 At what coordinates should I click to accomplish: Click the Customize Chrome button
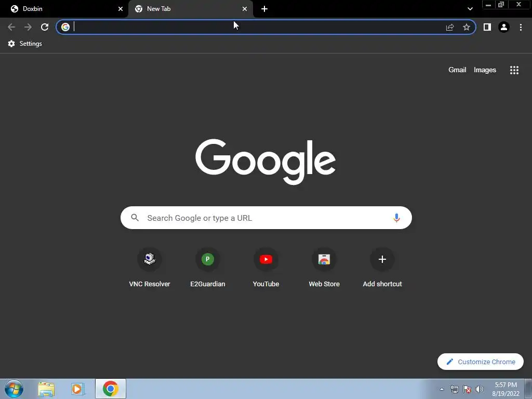(481, 362)
